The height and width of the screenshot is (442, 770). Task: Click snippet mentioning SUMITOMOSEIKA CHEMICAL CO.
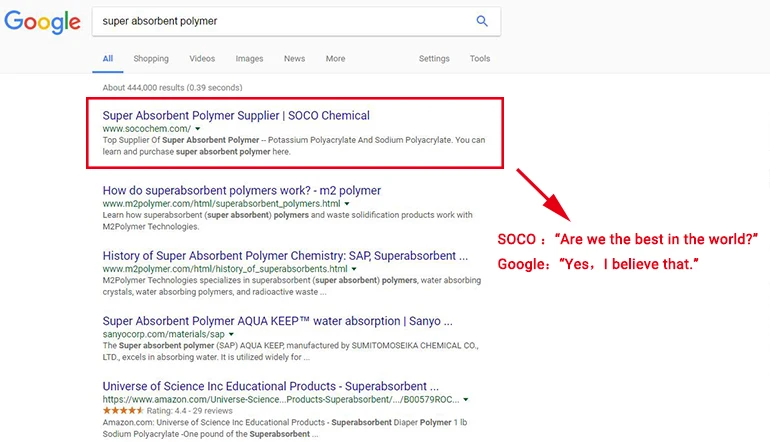[290, 352]
